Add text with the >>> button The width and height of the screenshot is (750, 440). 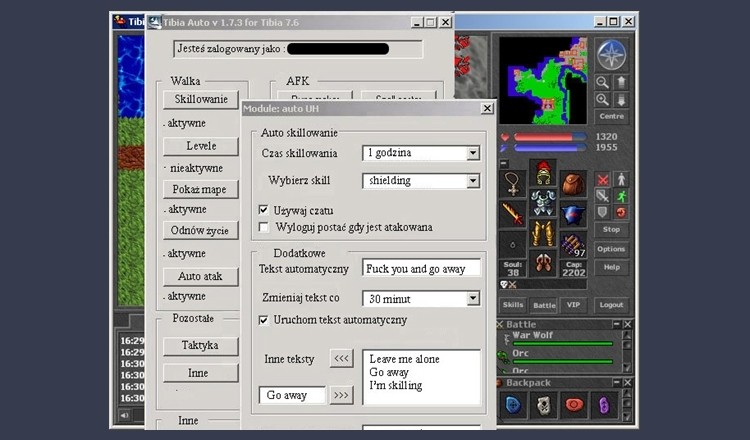pyautogui.click(x=342, y=395)
